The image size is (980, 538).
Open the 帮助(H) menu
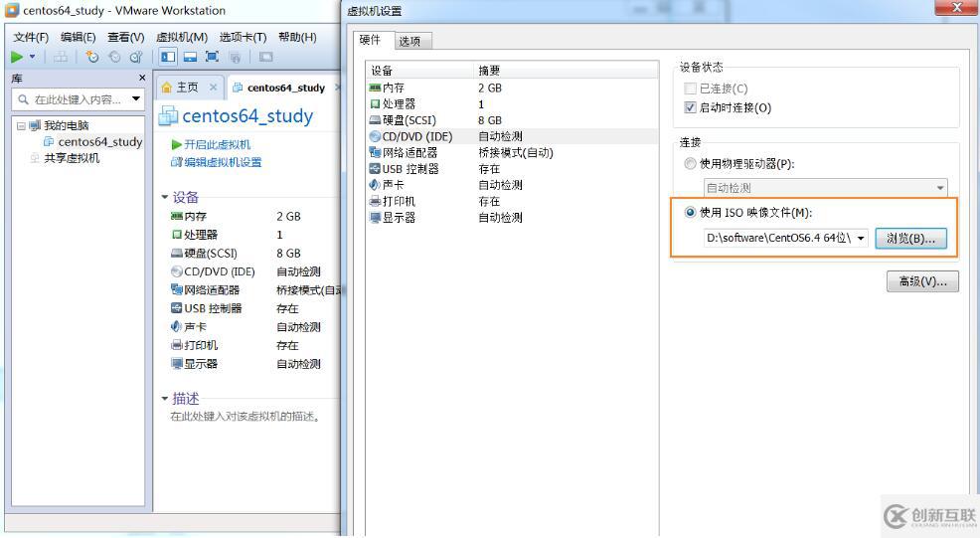(297, 37)
